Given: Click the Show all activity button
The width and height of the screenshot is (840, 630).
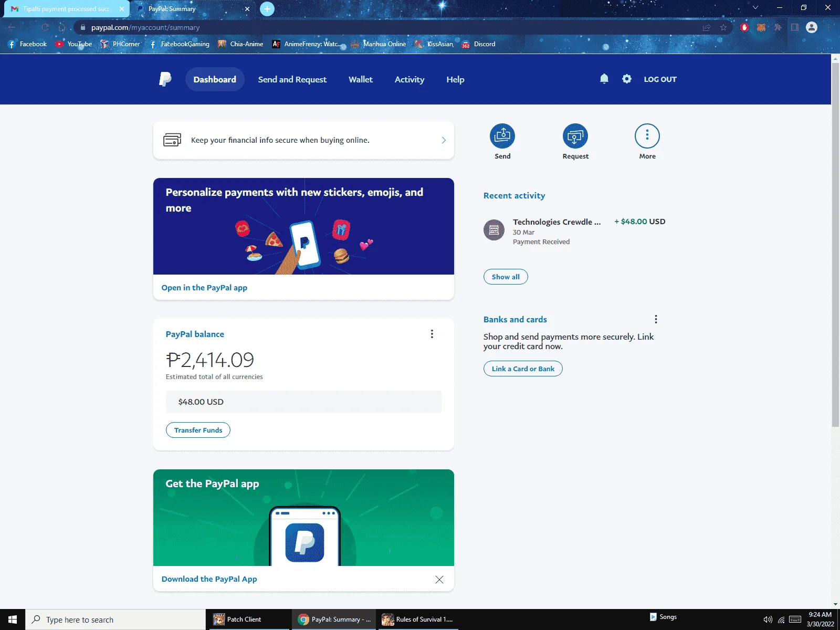Looking at the screenshot, I should pos(506,277).
